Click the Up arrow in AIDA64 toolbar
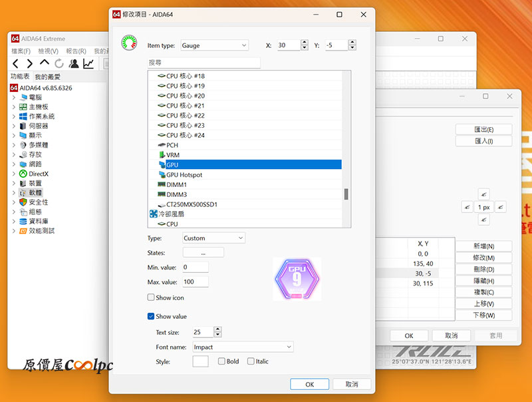The height and width of the screenshot is (402, 532). tap(44, 63)
